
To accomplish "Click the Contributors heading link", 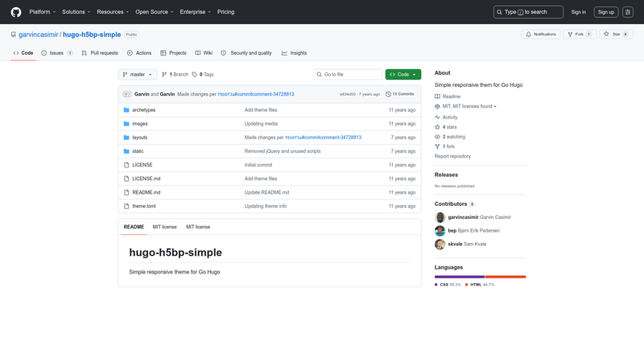I will [x=451, y=204].
